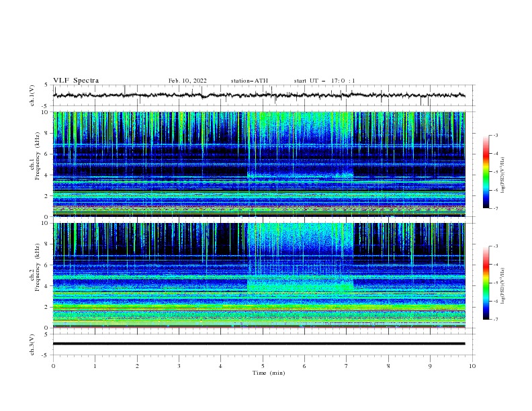Image resolution: width=532 pixels, height=411 pixels.
Task: Select the date label 'Feb. 10, 2022'
Action: coord(187,81)
